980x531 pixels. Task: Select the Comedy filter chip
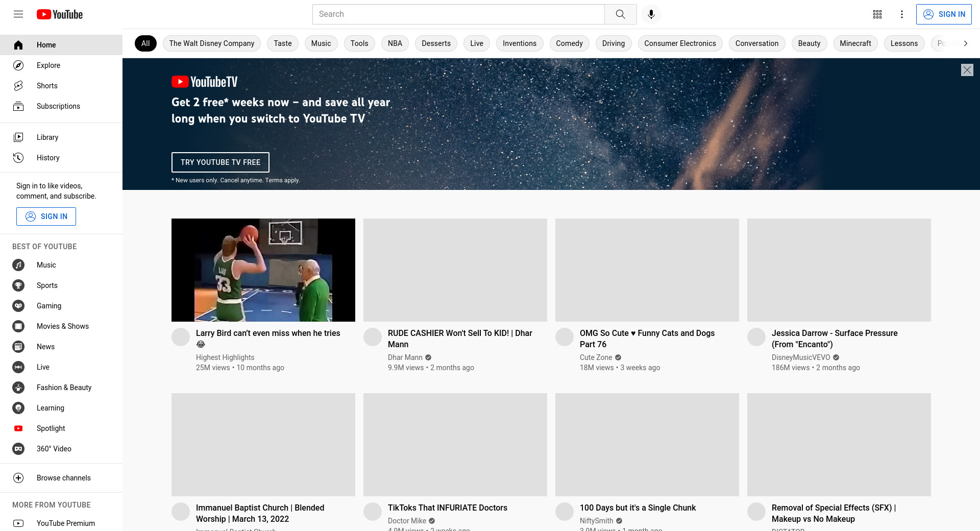pos(569,43)
